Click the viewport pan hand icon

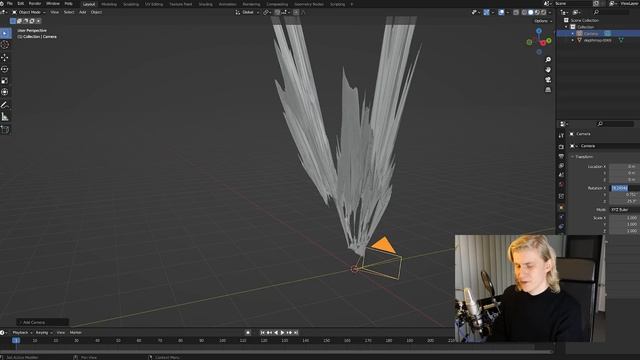coord(548,70)
